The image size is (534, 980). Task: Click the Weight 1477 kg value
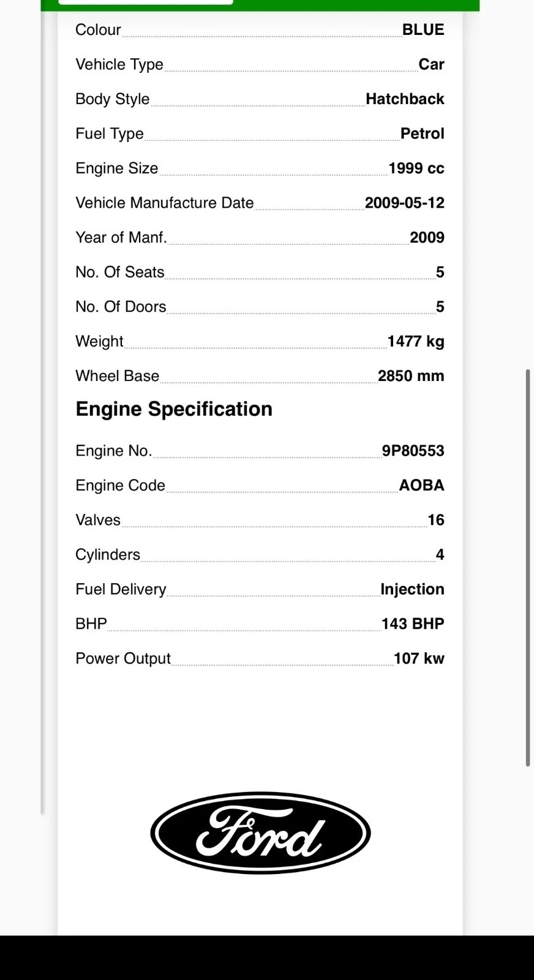tap(416, 341)
